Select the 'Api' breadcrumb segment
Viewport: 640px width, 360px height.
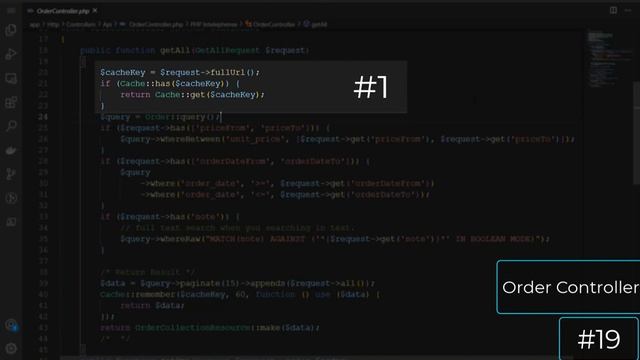point(107,24)
